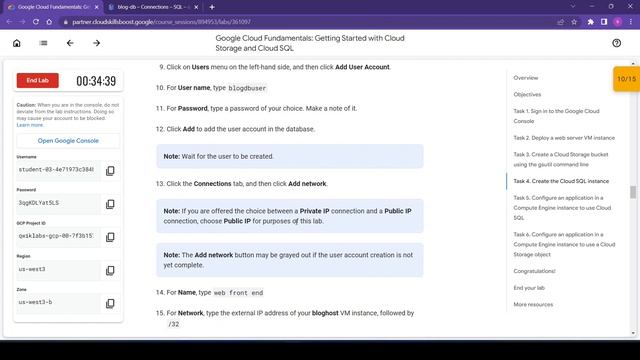Copy the Region value

110,270
